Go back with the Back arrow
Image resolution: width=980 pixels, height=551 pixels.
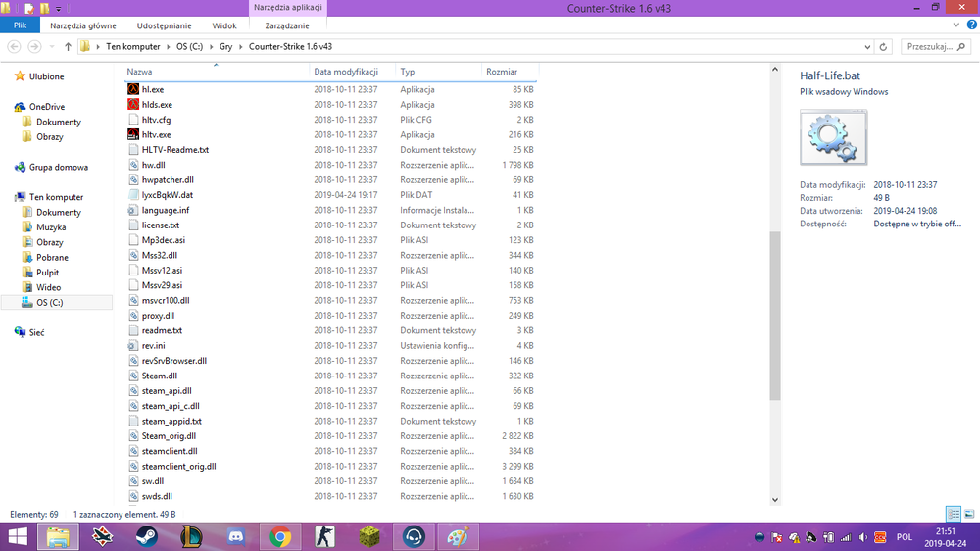pos(14,47)
